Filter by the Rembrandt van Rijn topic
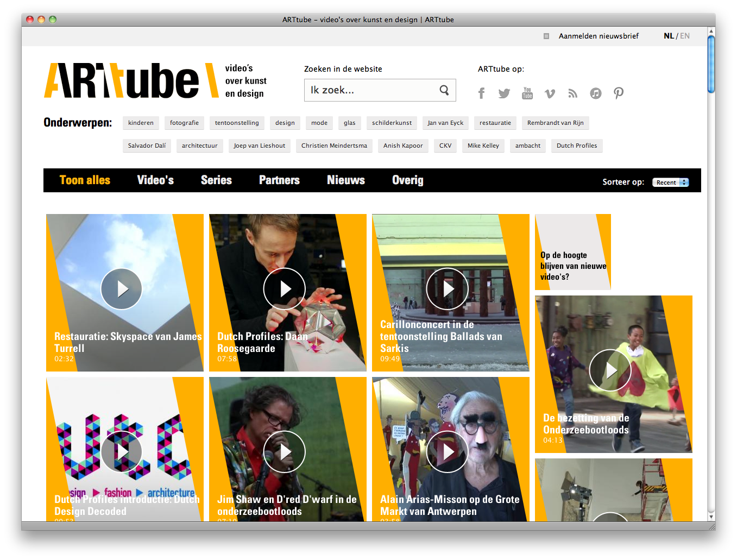 point(556,123)
